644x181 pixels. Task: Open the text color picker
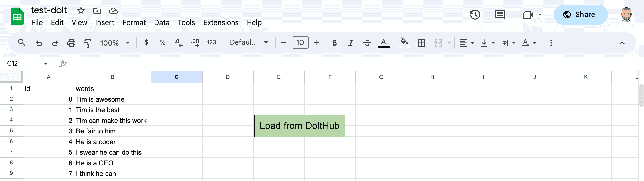384,43
